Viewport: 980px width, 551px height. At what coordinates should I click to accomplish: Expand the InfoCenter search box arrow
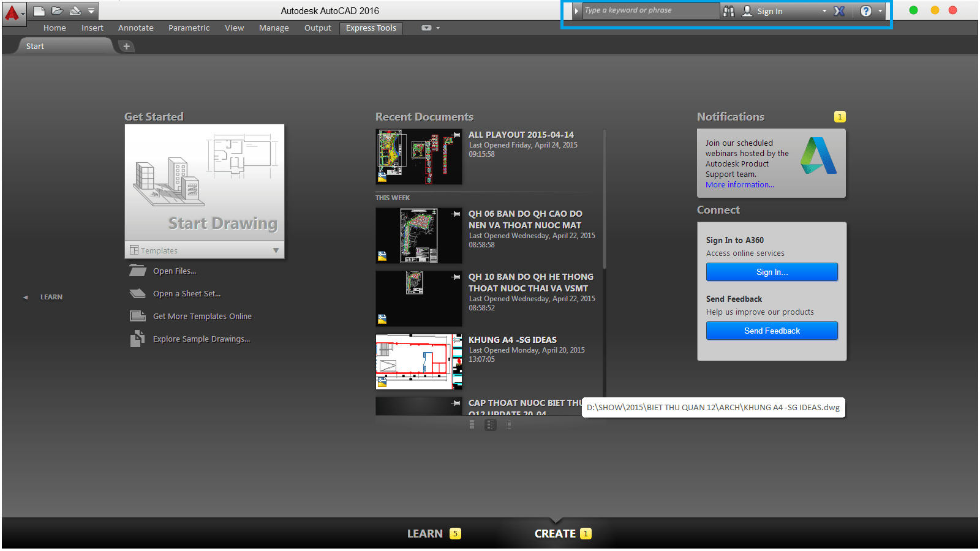coord(576,11)
